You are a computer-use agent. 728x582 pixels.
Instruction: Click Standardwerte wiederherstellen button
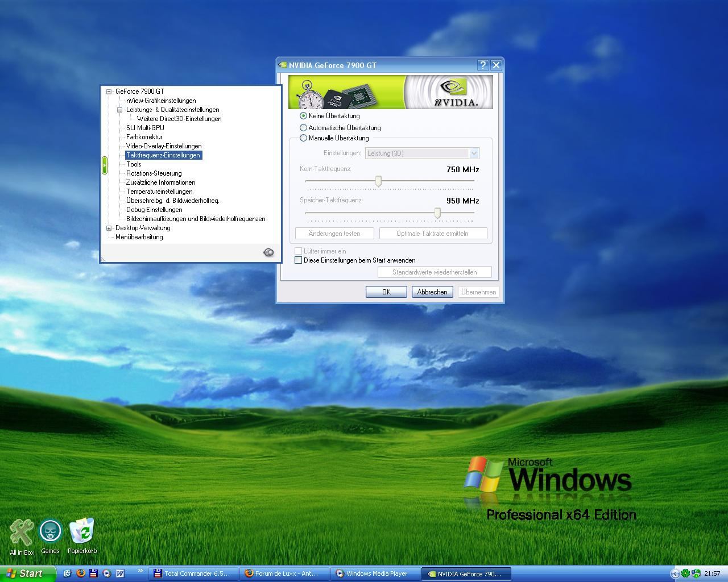point(435,272)
